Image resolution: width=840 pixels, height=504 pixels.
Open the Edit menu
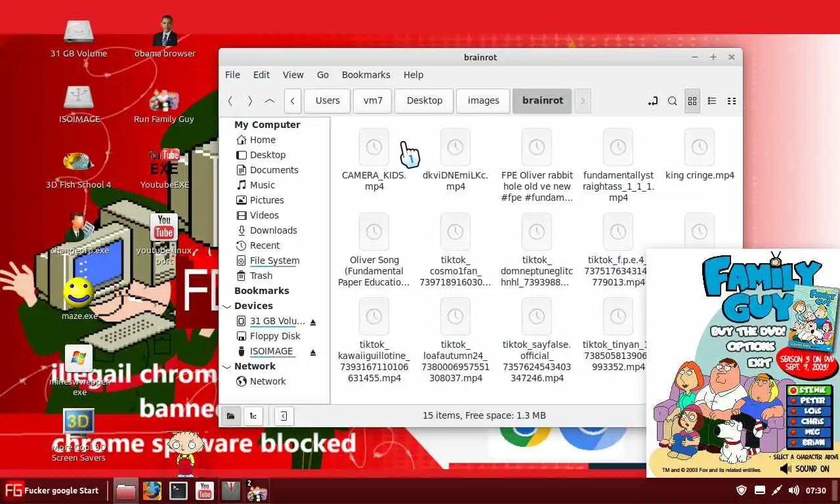pos(261,75)
